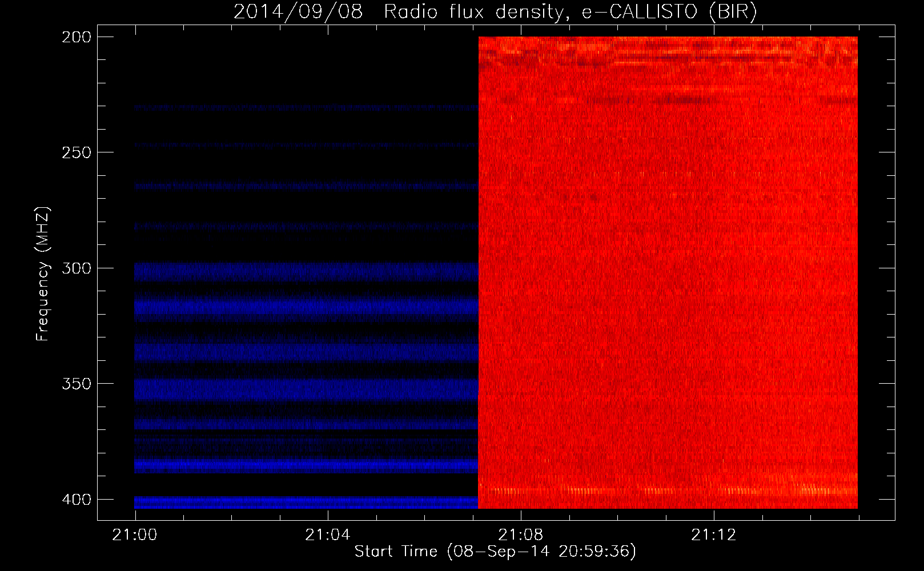Click the 21:08 time tick label
Screen dimensions: 924x571
pyautogui.click(x=521, y=535)
